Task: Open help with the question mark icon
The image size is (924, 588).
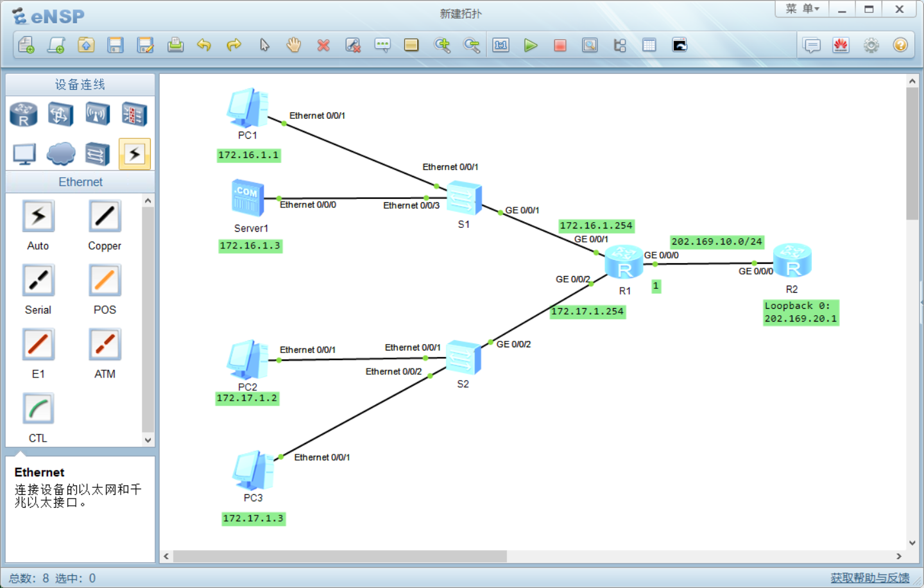Action: click(x=900, y=45)
